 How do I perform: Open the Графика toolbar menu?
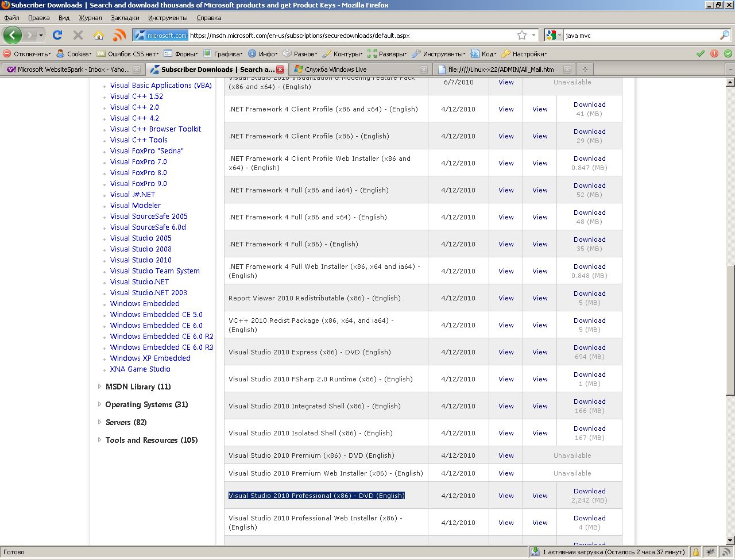pos(222,53)
